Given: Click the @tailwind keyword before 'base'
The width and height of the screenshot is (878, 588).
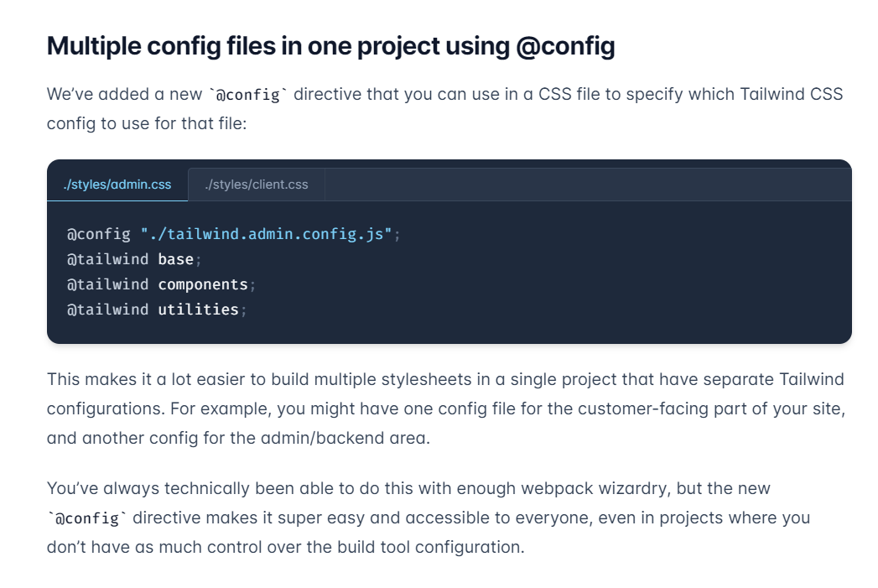Looking at the screenshot, I should click(x=107, y=259).
